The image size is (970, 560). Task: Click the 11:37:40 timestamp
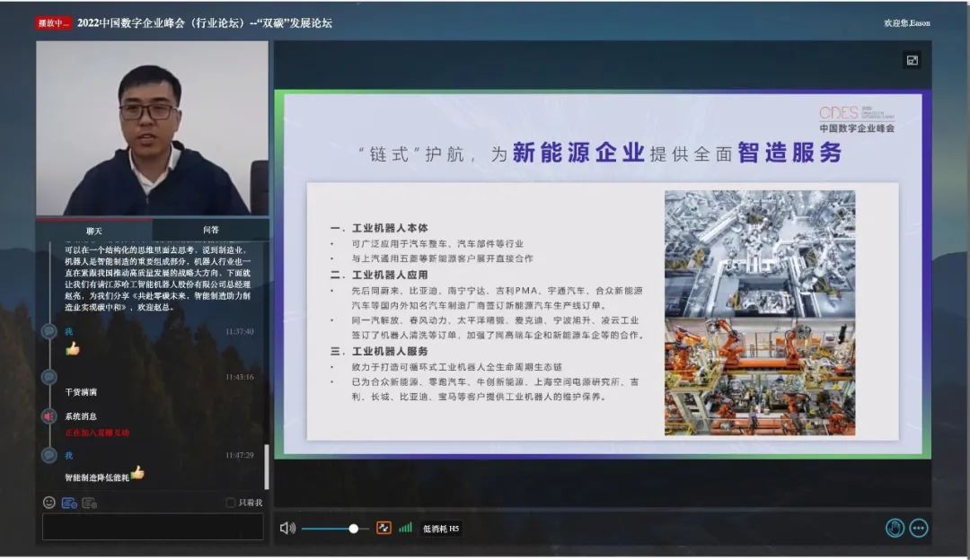(x=240, y=332)
